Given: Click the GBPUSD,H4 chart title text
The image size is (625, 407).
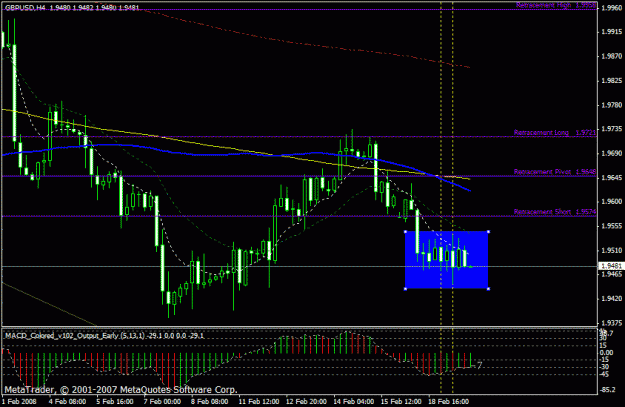Looking at the screenshot, I should click(x=25, y=8).
